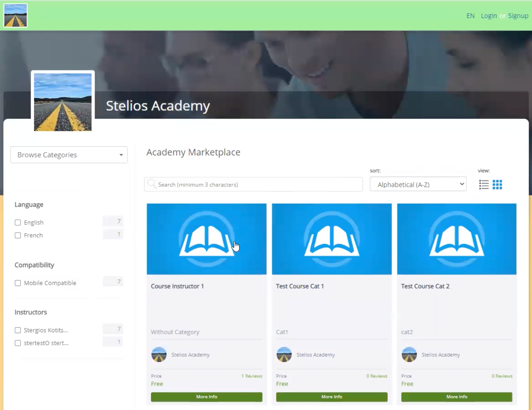Click Signup in the top bar

[x=518, y=16]
